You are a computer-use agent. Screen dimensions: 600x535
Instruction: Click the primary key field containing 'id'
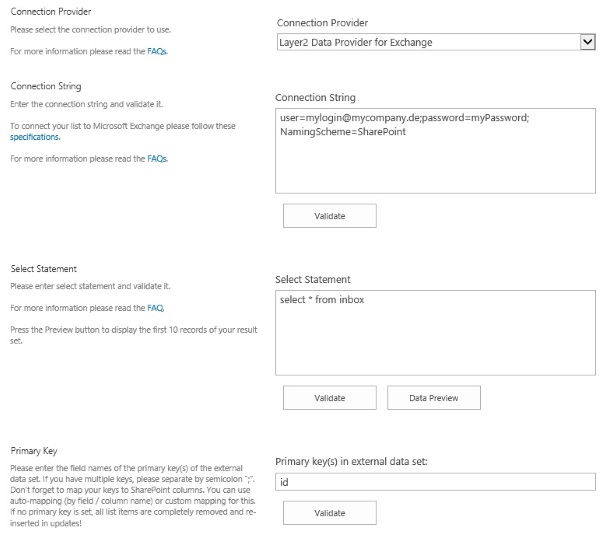tap(435, 482)
